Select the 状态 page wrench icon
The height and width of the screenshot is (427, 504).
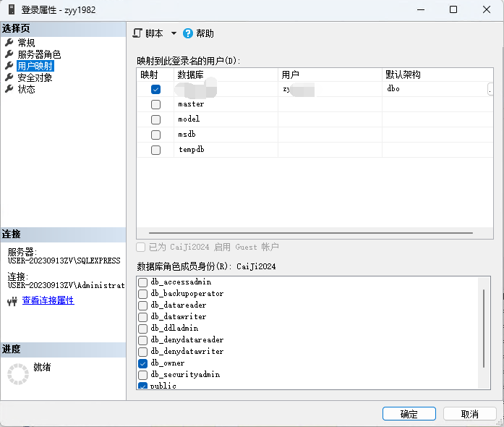(x=9, y=89)
